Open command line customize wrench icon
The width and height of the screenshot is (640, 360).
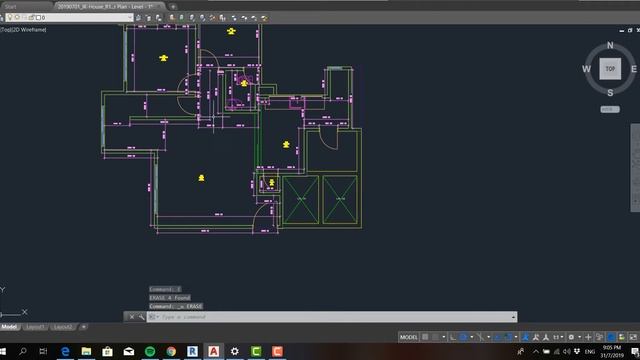141,317
